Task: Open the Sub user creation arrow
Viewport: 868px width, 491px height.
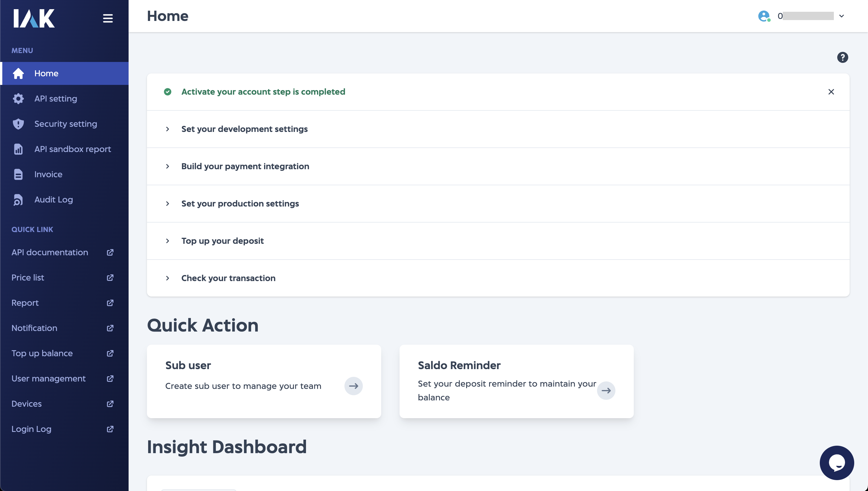Action: (x=353, y=386)
